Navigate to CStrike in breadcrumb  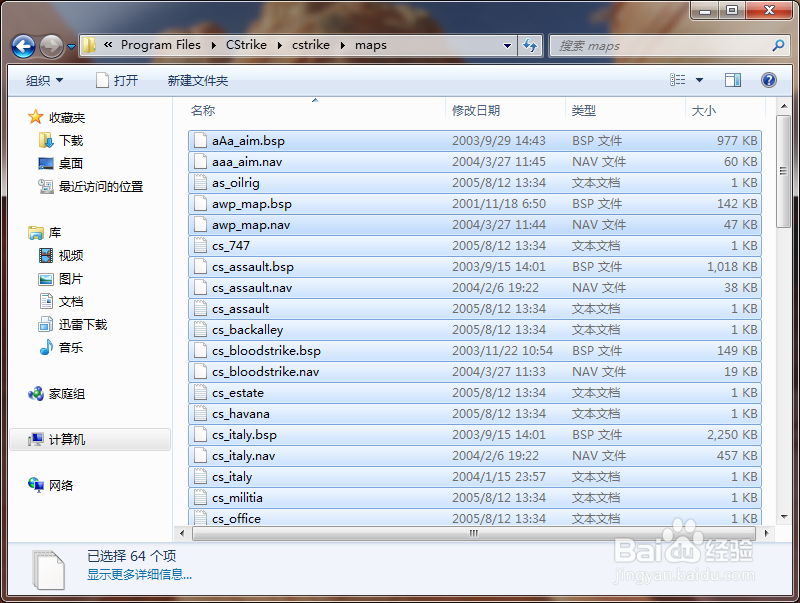point(246,45)
